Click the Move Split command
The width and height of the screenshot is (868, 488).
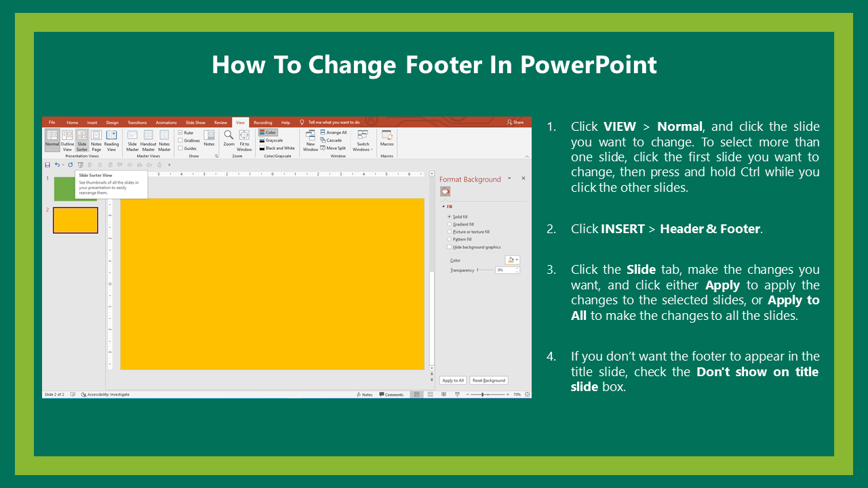point(333,148)
